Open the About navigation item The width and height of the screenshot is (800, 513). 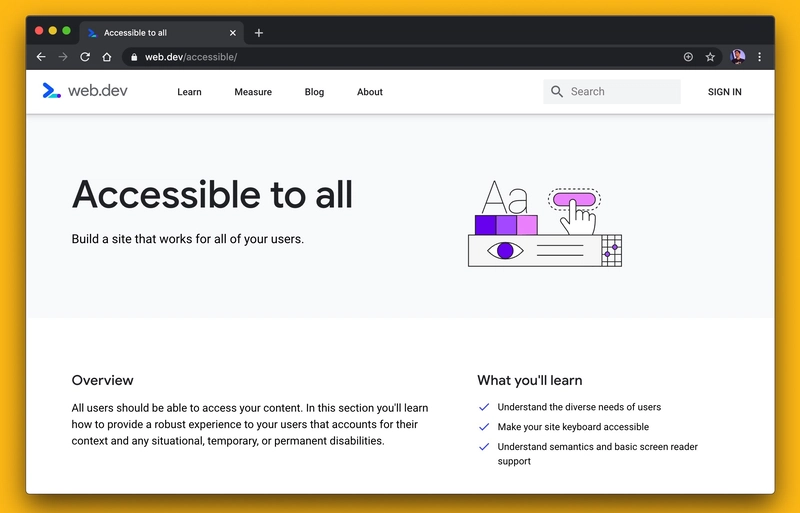click(x=370, y=92)
